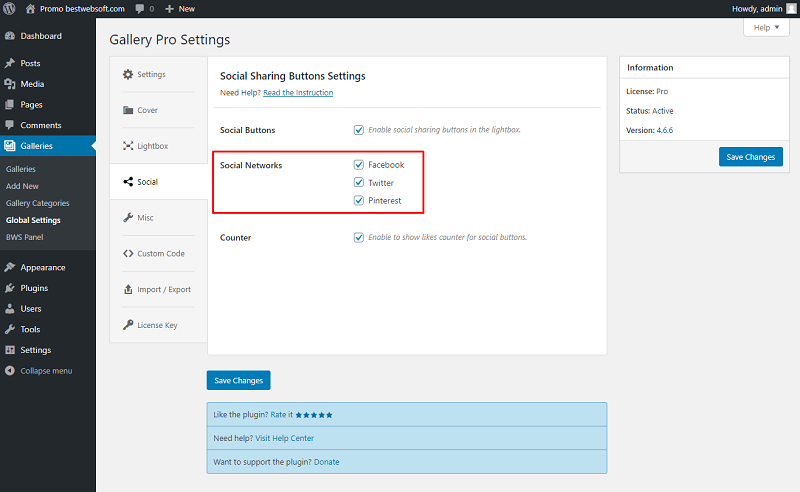Image resolution: width=800 pixels, height=492 pixels.
Task: Open the Visit Help Center link
Action: 285,438
